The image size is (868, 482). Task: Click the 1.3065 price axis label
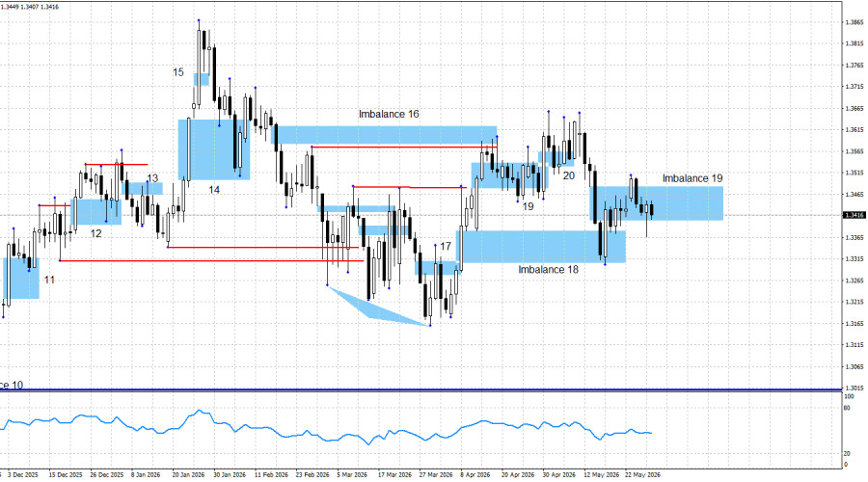coord(854,367)
